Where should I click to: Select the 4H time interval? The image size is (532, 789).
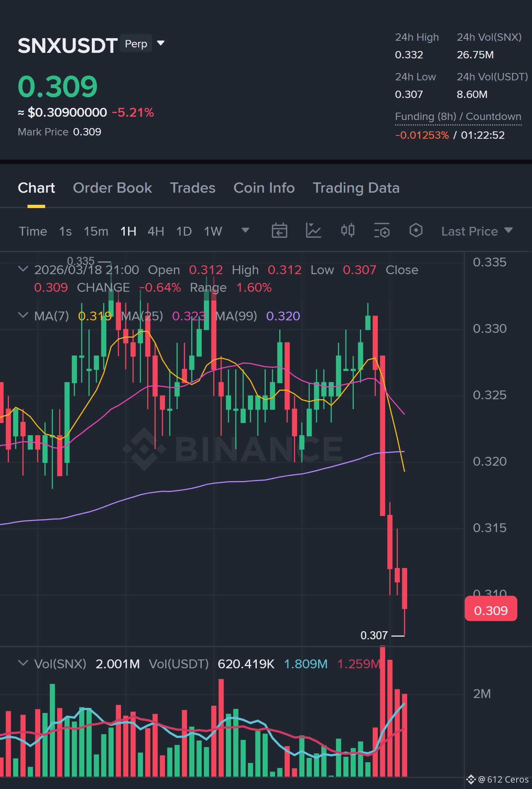[x=156, y=231]
